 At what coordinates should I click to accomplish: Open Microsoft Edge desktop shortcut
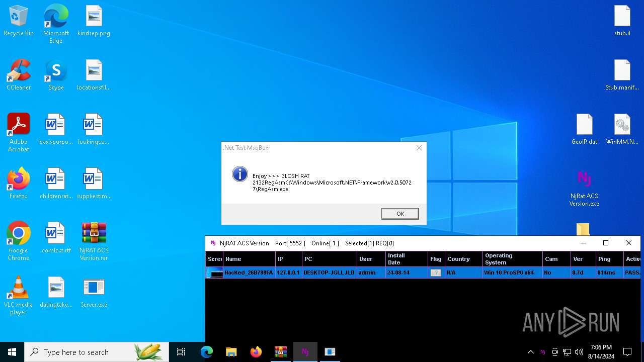(56, 24)
